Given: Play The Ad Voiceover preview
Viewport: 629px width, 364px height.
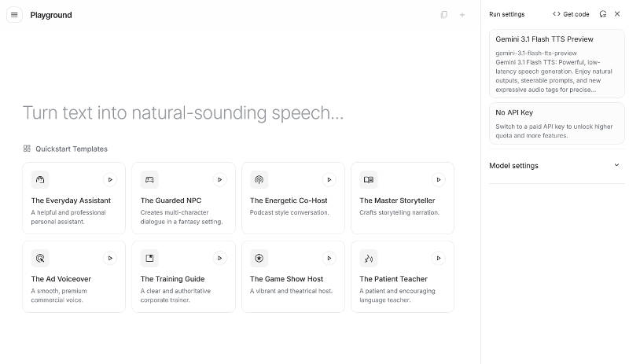Looking at the screenshot, I should (110, 258).
